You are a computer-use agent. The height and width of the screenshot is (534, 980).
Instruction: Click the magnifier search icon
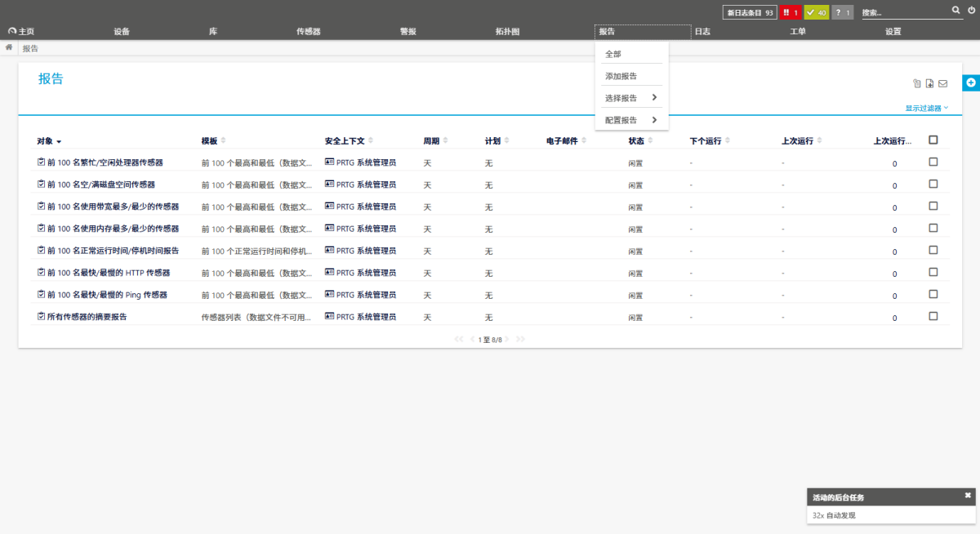point(956,11)
